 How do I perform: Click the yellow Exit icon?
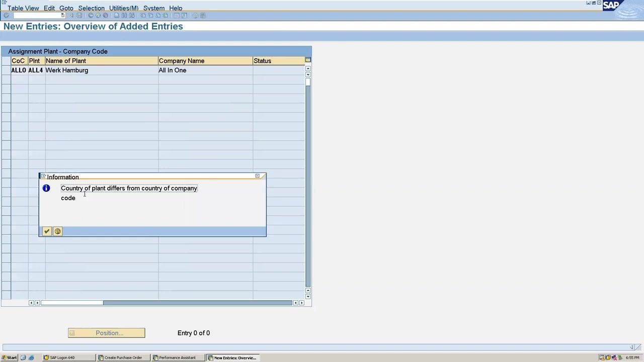[x=98, y=16]
